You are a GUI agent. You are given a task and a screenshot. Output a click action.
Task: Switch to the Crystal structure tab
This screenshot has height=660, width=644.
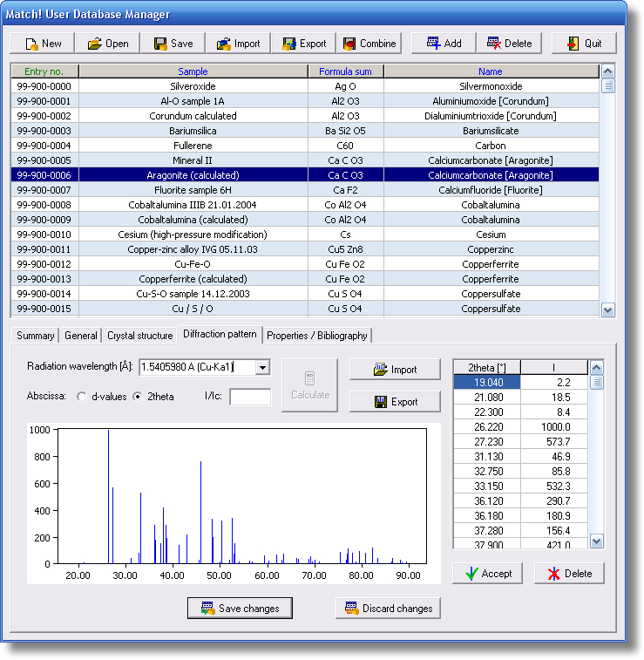(x=139, y=336)
